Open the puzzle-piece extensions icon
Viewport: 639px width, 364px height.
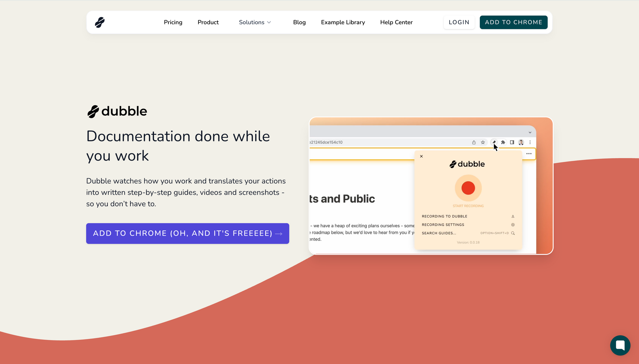click(503, 142)
